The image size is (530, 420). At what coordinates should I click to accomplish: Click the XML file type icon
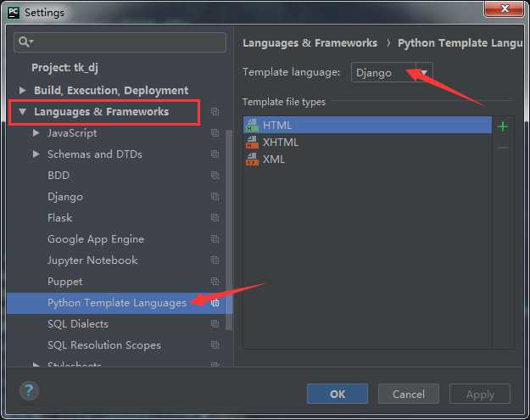coord(252,160)
